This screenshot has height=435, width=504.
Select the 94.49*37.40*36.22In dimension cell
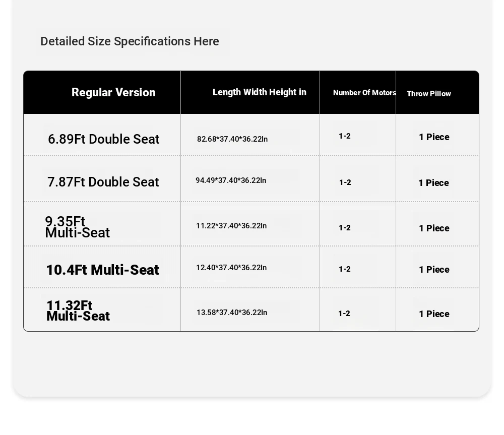(x=231, y=180)
